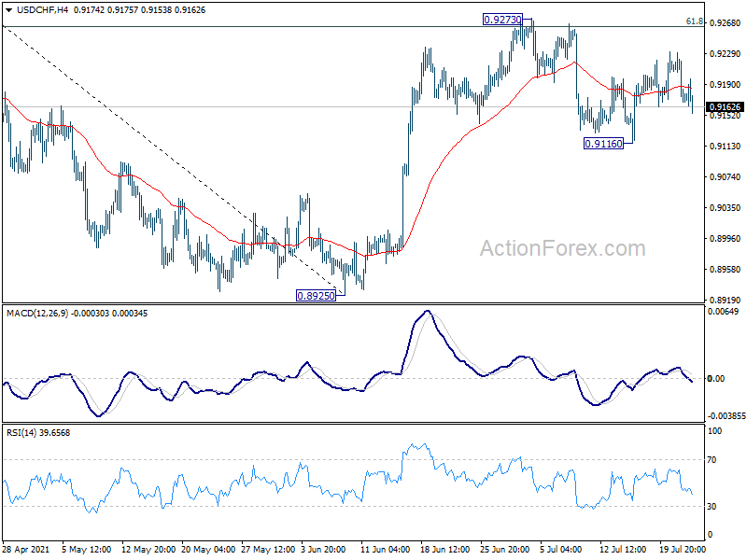This screenshot has height=560, width=747.
Task: Click the 12 Jul 12:00 time label
Action: pos(623,550)
